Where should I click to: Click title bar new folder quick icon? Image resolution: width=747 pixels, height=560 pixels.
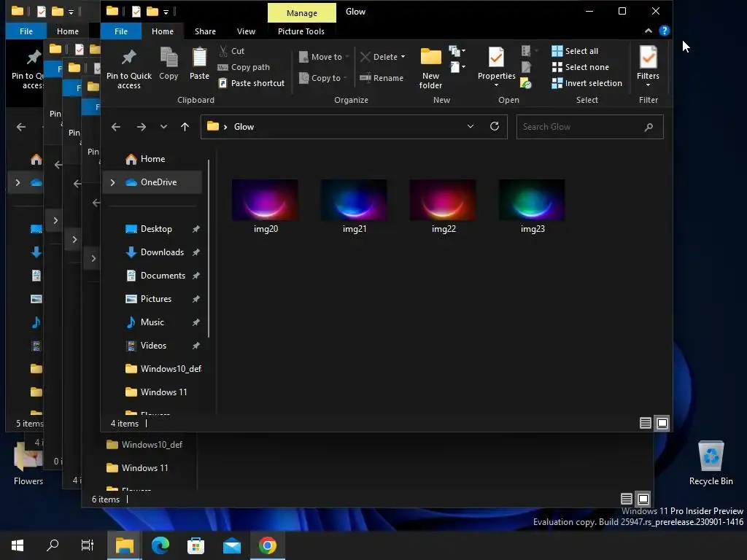pos(152,12)
